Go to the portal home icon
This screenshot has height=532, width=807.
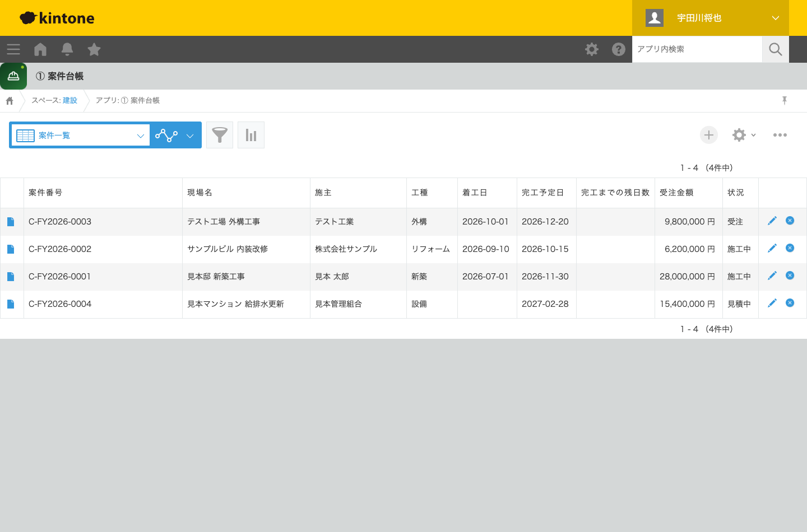pos(40,49)
